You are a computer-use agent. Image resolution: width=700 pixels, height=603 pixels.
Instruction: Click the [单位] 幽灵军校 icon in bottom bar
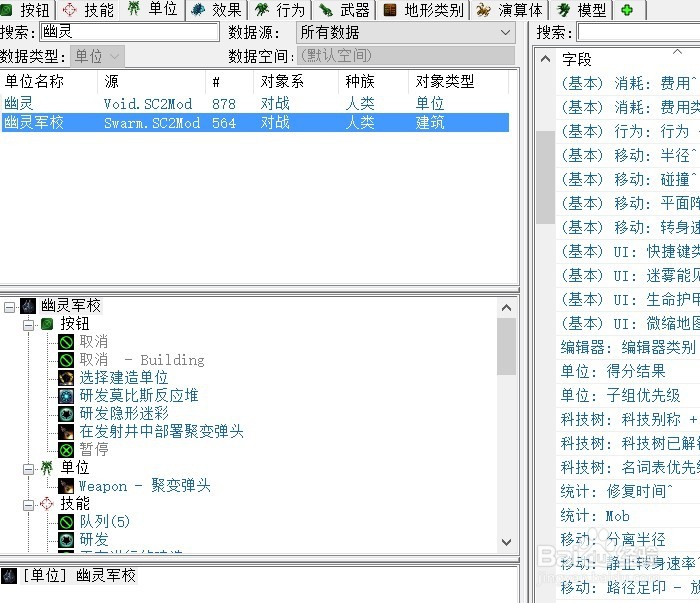[x=8, y=576]
